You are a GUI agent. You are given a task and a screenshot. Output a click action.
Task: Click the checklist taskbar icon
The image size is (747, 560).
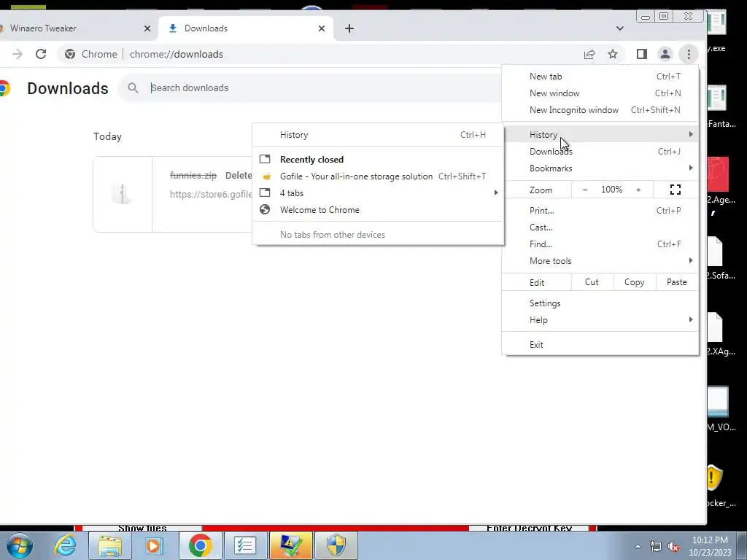point(245,545)
